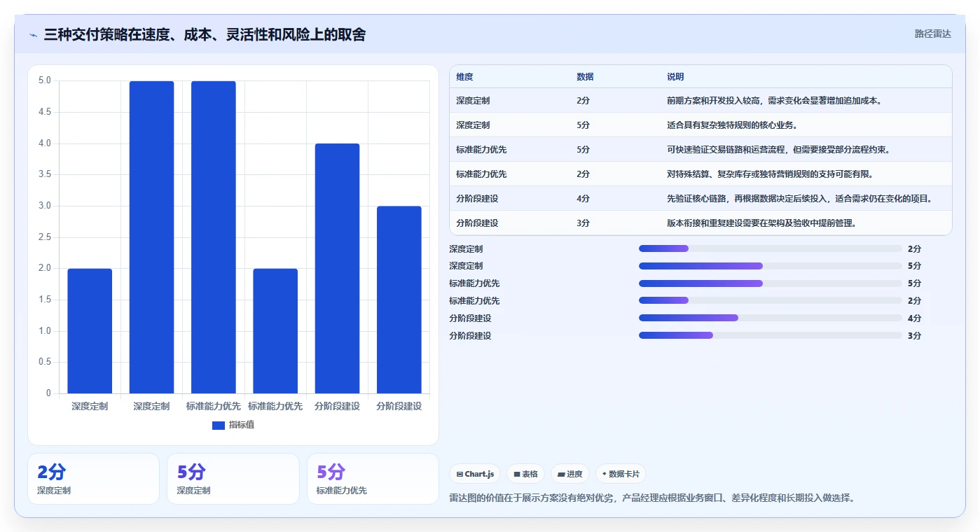Open the Chart.js chip
980x532 pixels.
(475, 474)
